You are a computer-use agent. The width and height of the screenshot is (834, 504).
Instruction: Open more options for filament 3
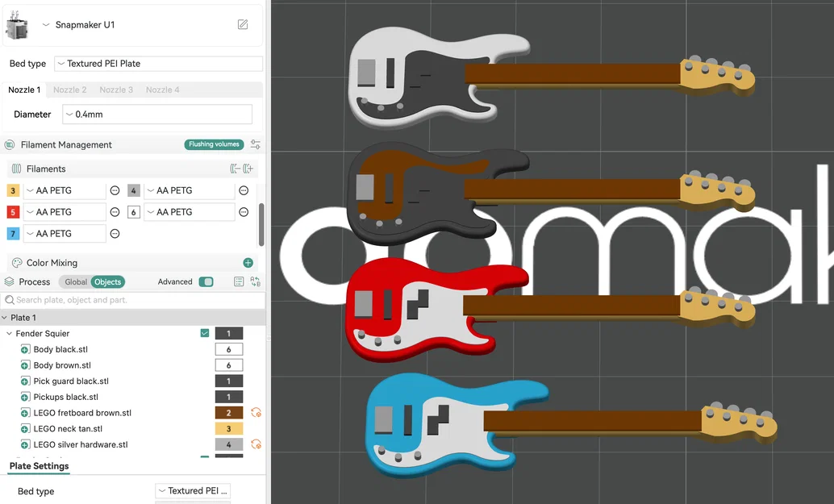pos(115,190)
